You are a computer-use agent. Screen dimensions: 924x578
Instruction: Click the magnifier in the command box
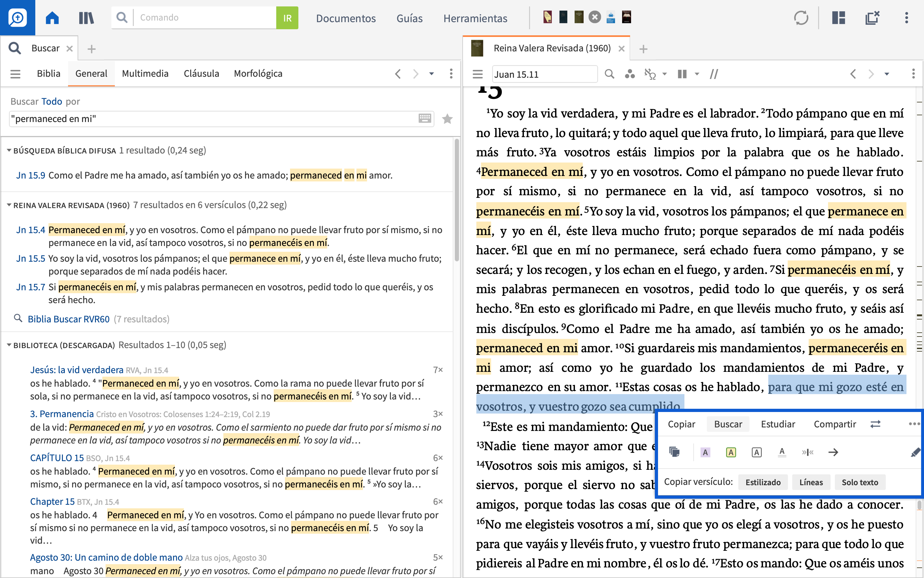tap(122, 18)
